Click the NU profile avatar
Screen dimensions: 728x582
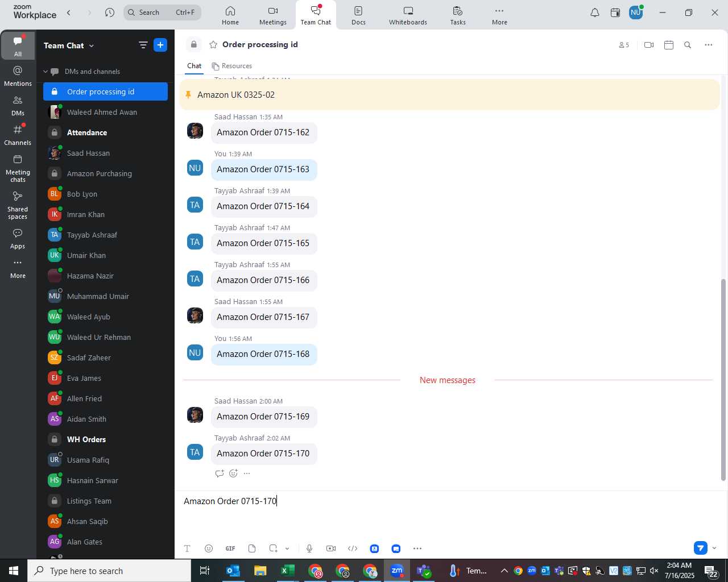(x=635, y=13)
